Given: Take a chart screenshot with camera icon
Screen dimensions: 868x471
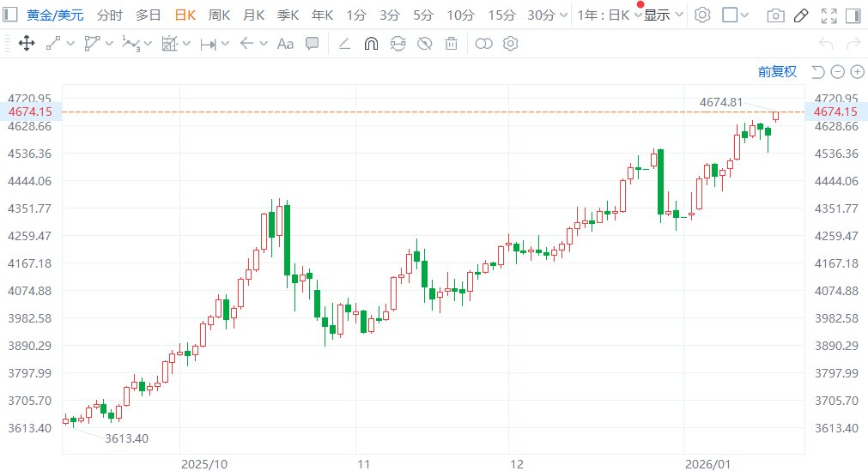Looking at the screenshot, I should click(775, 15).
